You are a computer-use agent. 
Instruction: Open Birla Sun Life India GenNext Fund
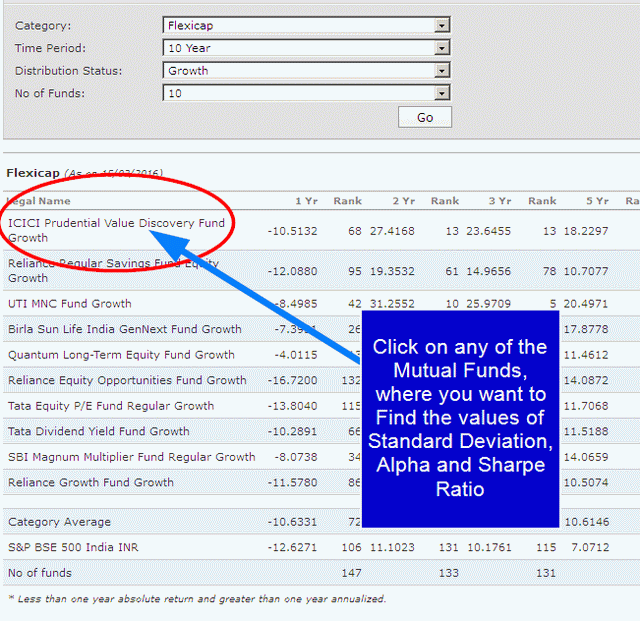[124, 329]
